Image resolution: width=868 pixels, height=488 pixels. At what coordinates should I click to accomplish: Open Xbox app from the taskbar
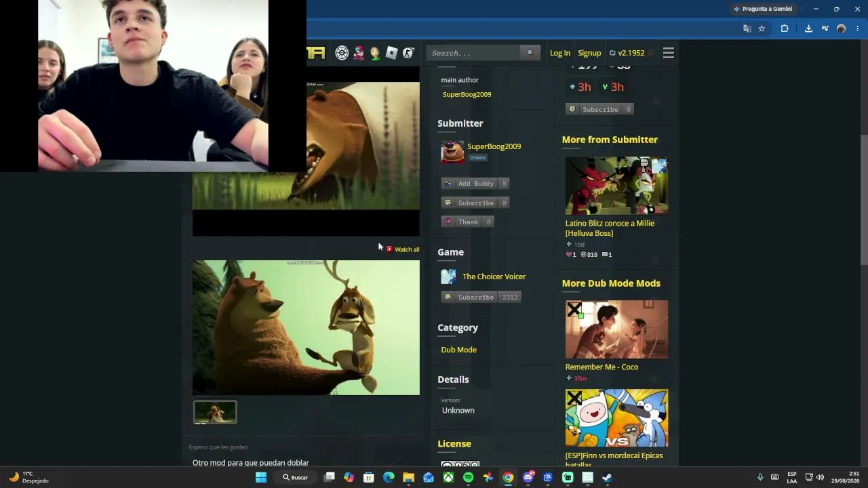(448, 477)
